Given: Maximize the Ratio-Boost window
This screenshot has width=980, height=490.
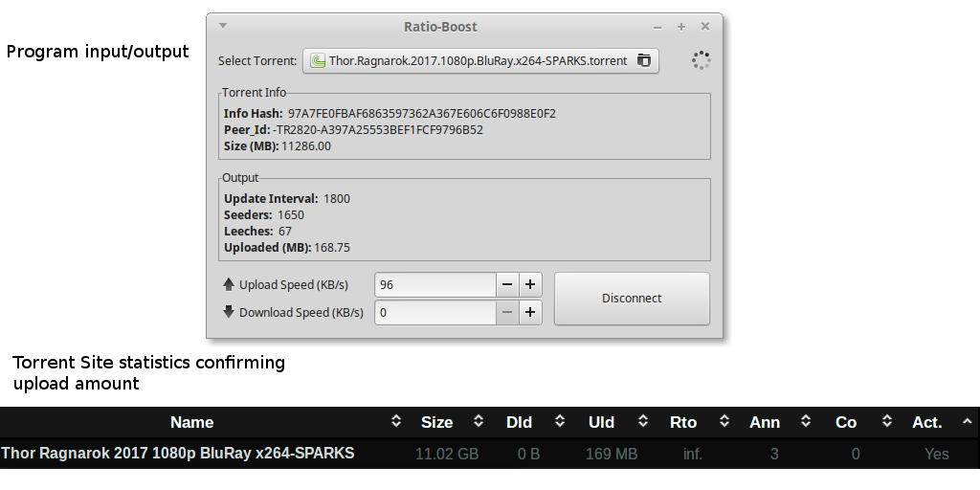Looking at the screenshot, I should 681,27.
